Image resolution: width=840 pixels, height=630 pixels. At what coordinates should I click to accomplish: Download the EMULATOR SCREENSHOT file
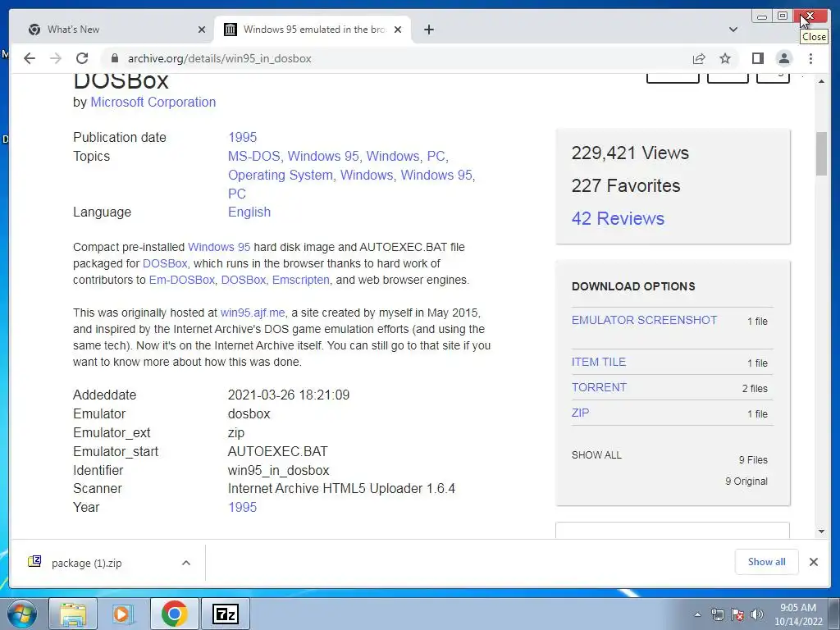point(644,320)
